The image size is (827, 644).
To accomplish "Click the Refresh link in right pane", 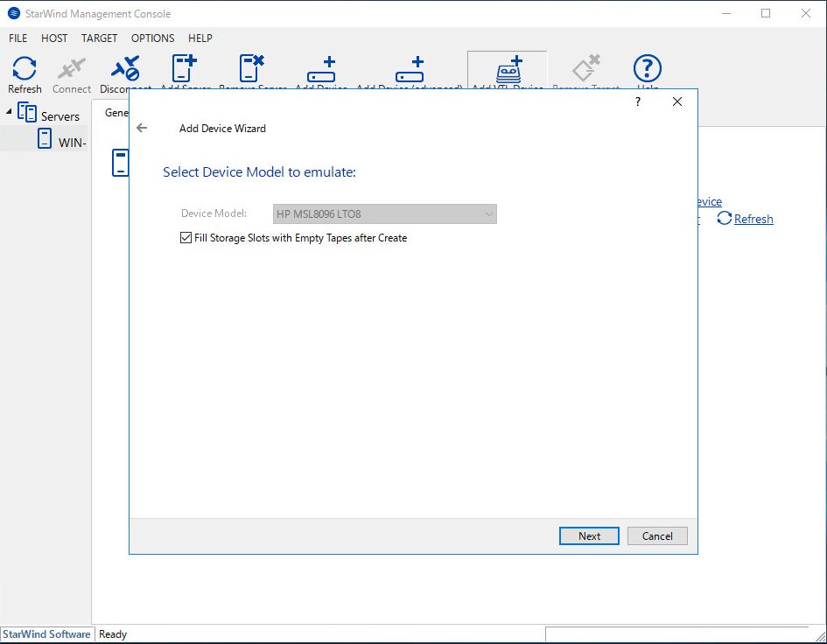I will 753,219.
